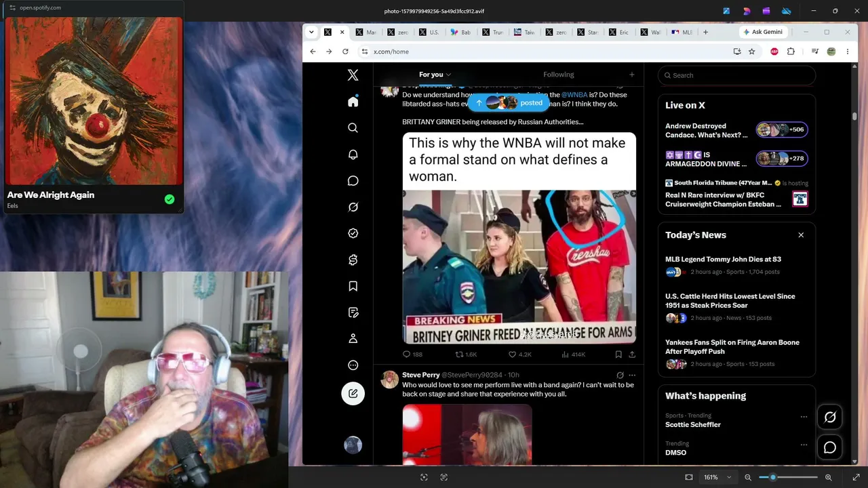Click in the X Search box

coord(736,75)
